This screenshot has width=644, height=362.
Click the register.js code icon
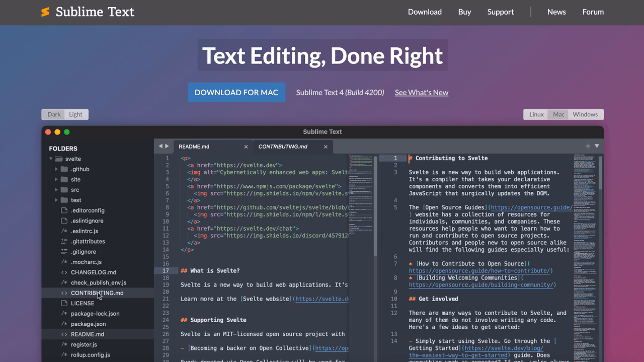click(64, 344)
